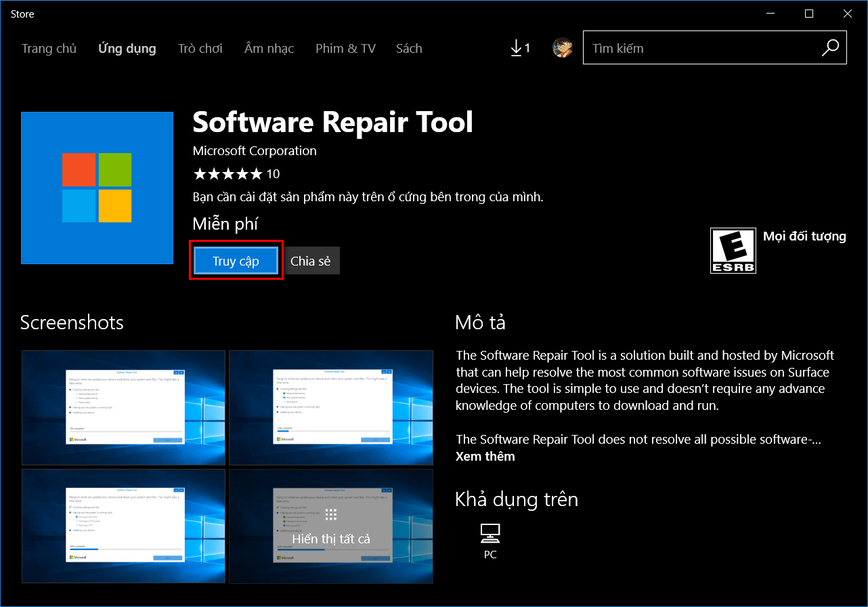Select the Âm nhạc tab
The image size is (868, 607).
269,48
